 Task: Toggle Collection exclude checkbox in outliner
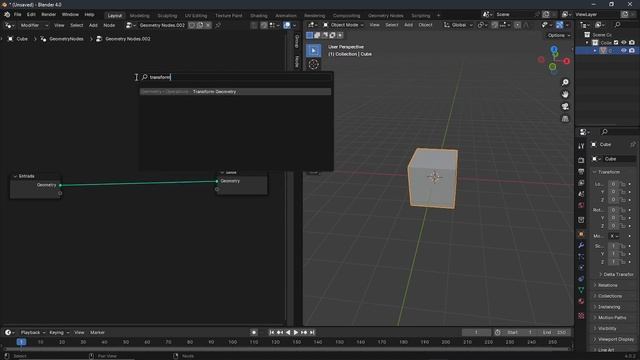coord(616,42)
